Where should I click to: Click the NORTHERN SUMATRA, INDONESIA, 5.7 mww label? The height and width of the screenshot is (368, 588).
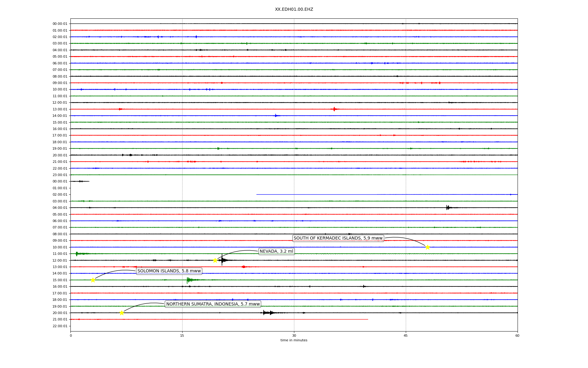click(x=213, y=304)
